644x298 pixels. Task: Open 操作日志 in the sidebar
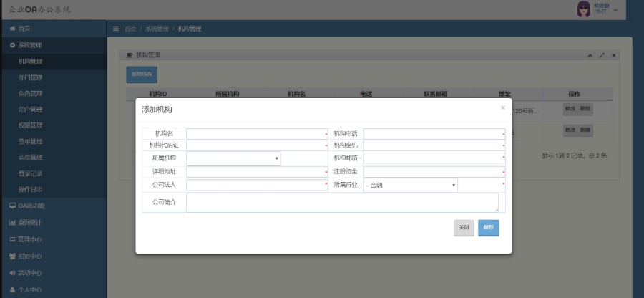point(54,190)
